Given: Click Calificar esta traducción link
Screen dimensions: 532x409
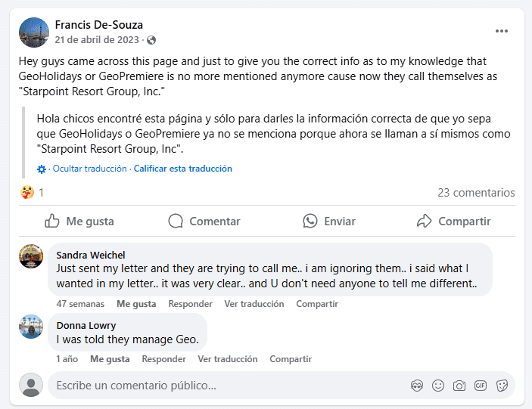Looking at the screenshot, I should pos(183,169).
